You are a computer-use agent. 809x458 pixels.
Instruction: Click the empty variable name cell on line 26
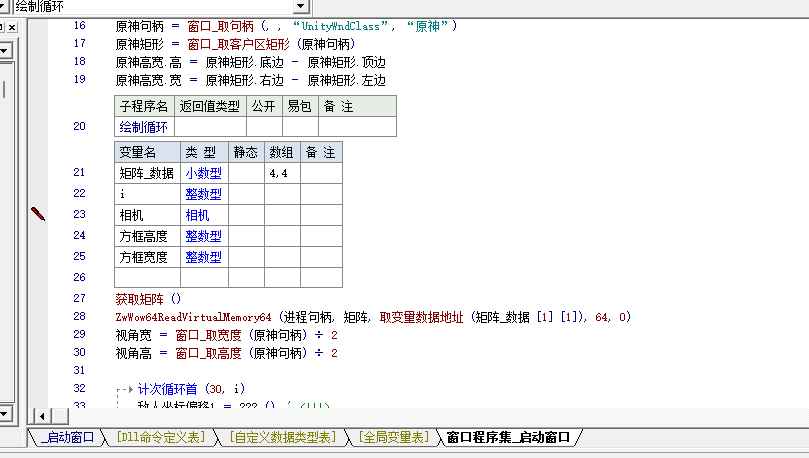pyautogui.click(x=147, y=277)
